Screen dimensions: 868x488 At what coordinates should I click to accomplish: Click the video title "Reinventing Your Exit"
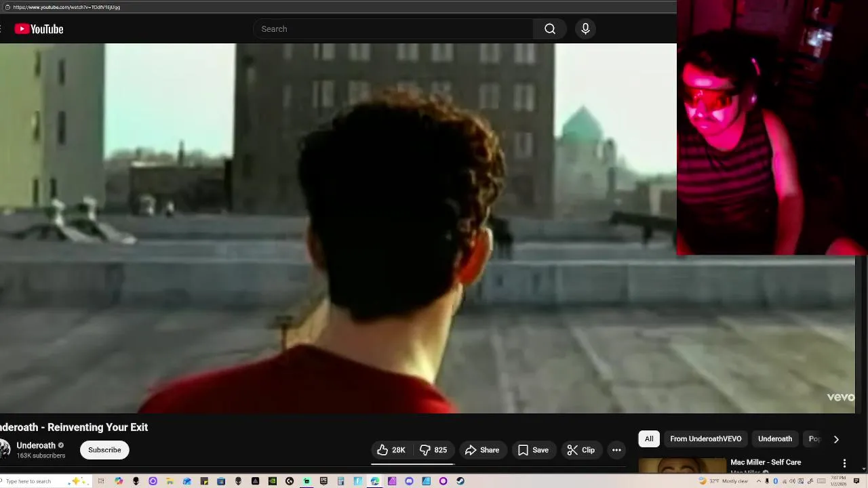click(x=98, y=428)
